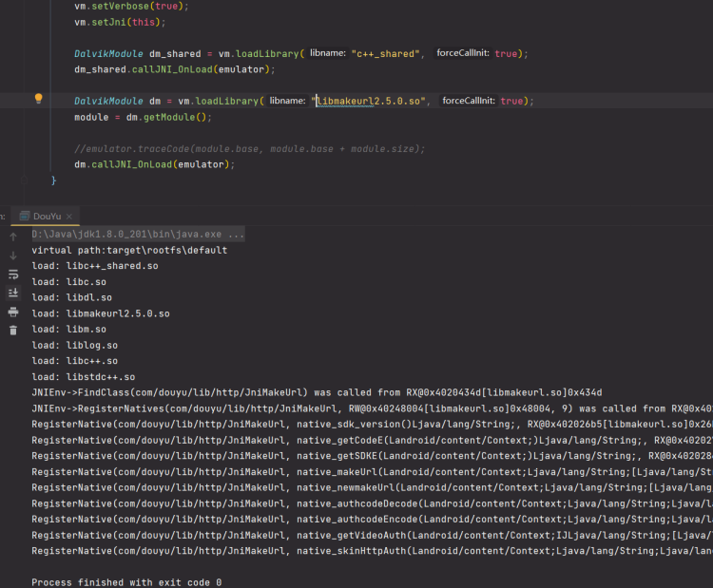
Task: Click the "c++_shared" string literal
Action: pyautogui.click(x=387, y=53)
